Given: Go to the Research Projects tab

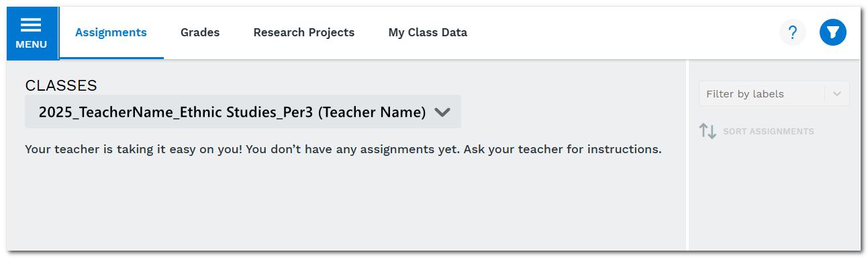Looking at the screenshot, I should (304, 32).
